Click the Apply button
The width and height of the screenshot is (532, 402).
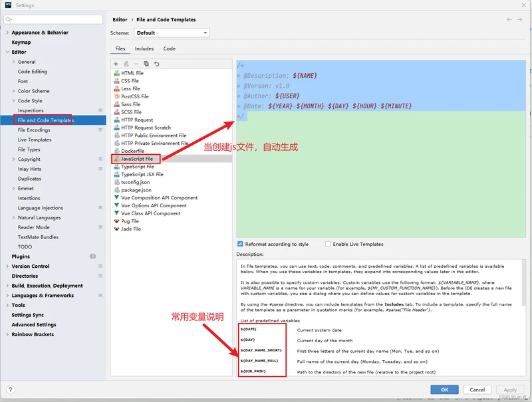tap(510, 389)
